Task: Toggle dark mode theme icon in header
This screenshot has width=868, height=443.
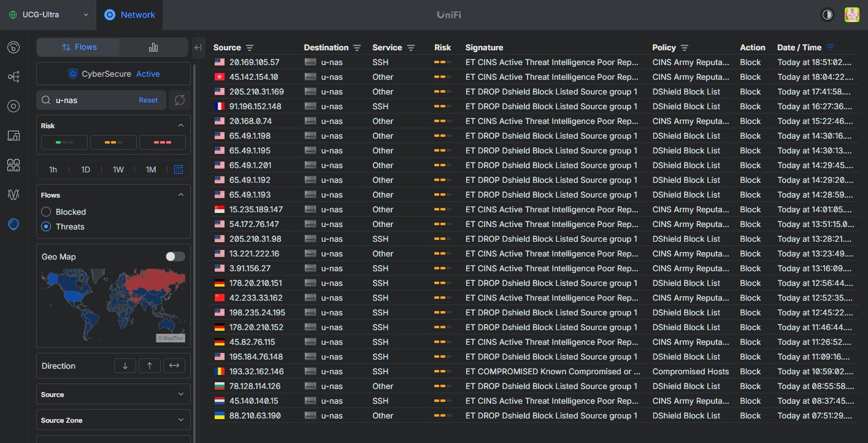Action: pos(828,15)
